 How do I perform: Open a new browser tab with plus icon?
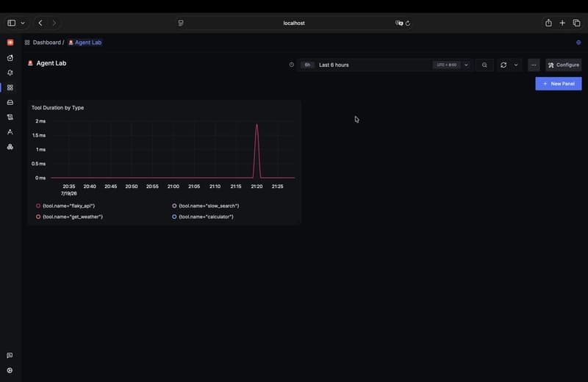[562, 23]
